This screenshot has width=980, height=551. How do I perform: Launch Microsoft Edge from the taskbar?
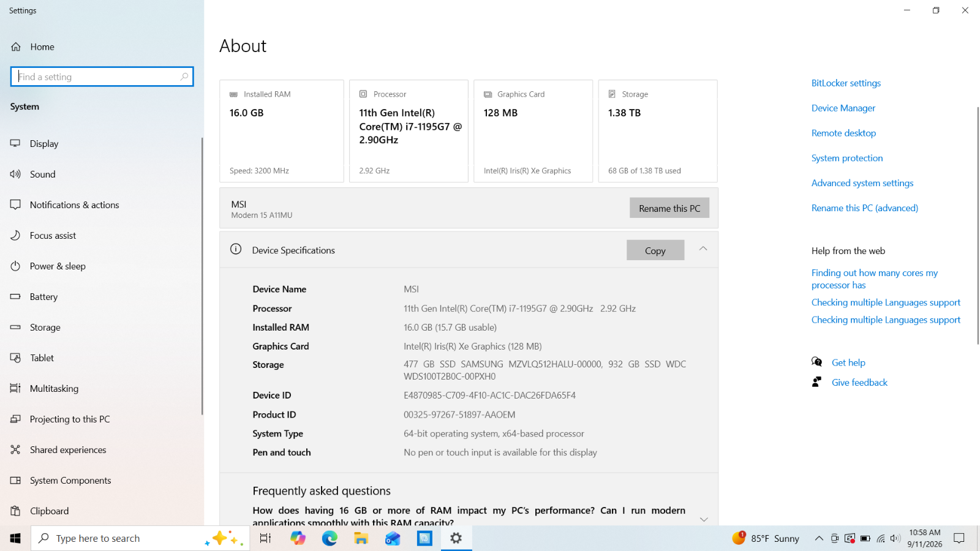click(x=330, y=538)
